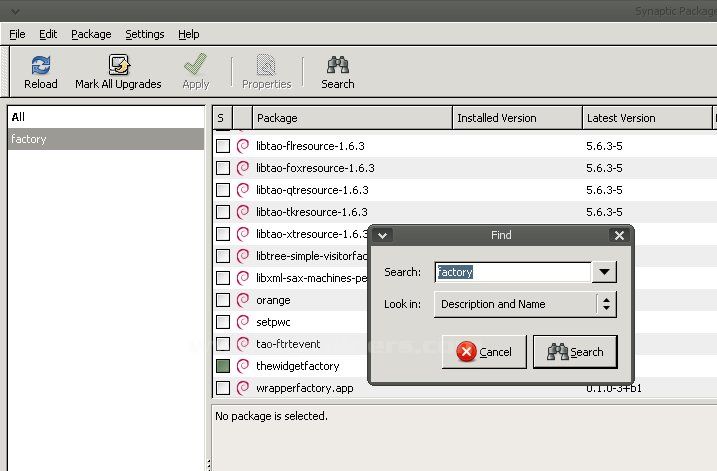Click the Apply checkmark icon
This screenshot has height=471, width=717.
[195, 64]
